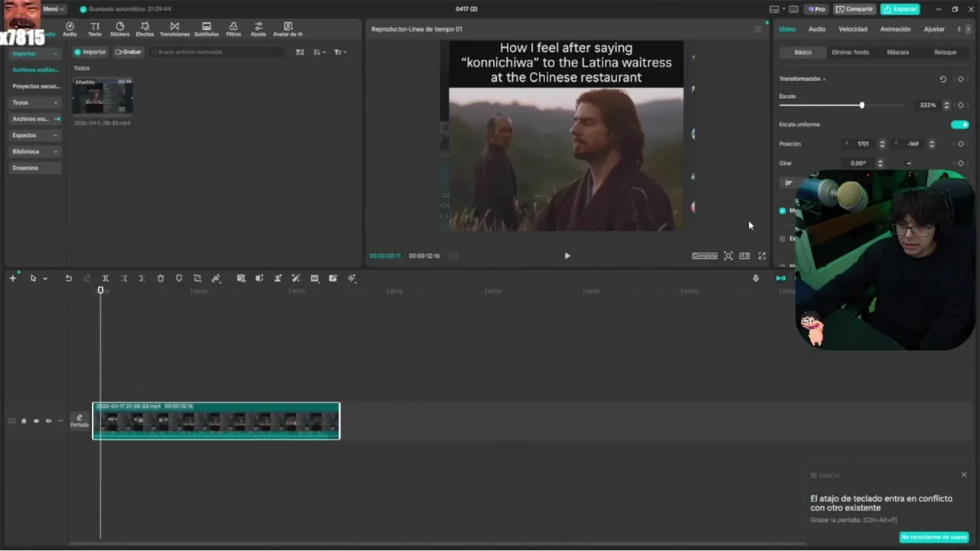Open the Avatar de IA panel
The width and height of the screenshot is (980, 551).
(288, 29)
